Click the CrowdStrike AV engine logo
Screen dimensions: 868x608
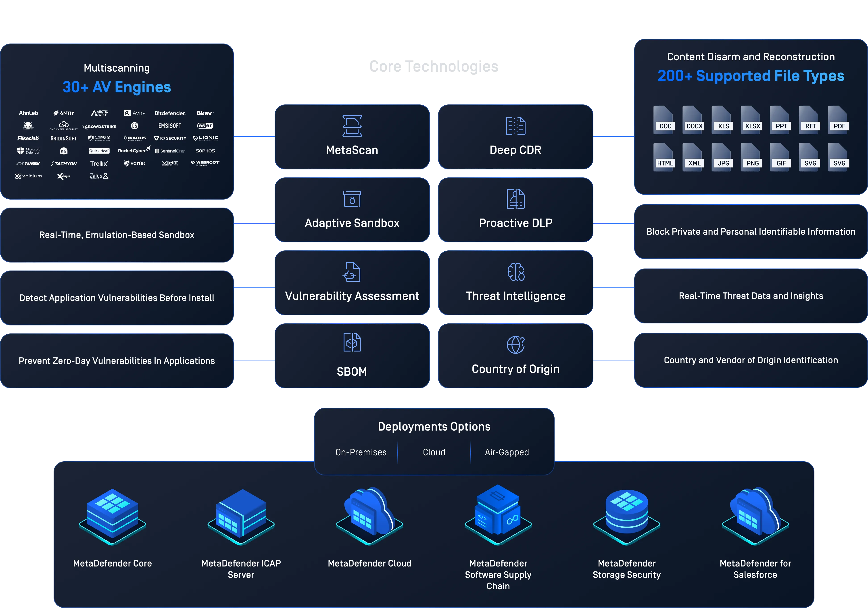pyautogui.click(x=99, y=127)
